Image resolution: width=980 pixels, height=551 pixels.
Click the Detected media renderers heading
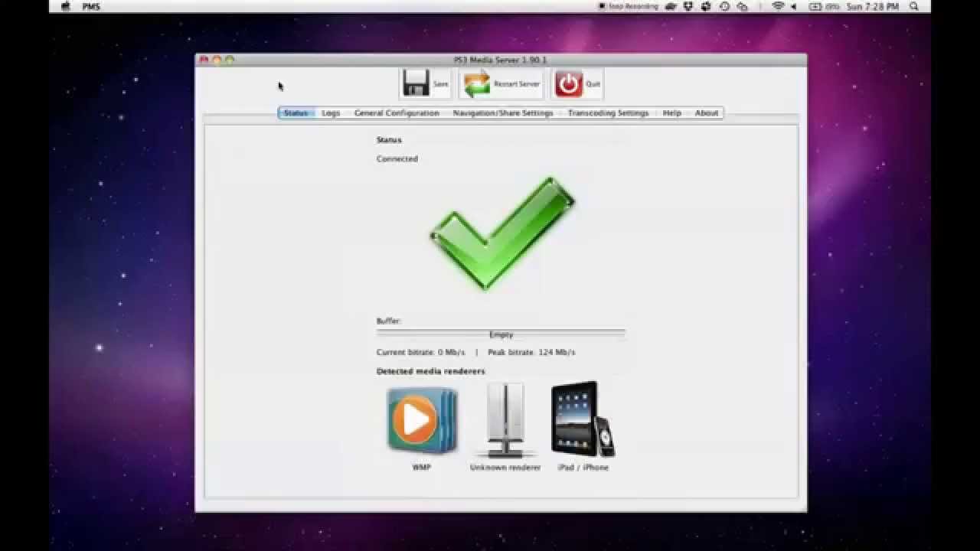[x=430, y=371]
